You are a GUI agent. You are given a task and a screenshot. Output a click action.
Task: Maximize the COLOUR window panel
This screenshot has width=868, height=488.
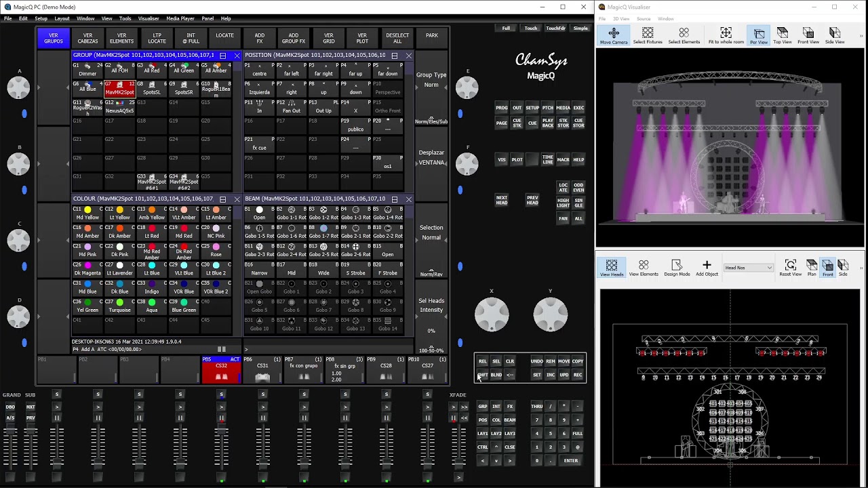[222, 199]
